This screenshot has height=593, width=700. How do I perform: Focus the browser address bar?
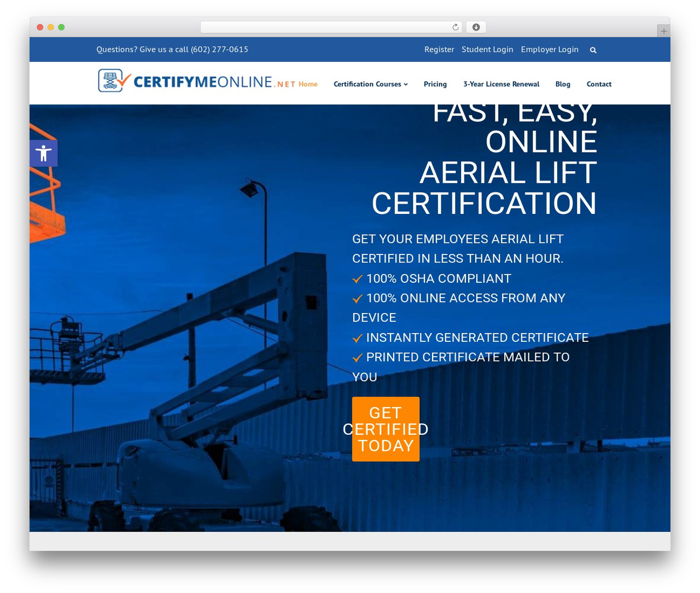pos(331,27)
